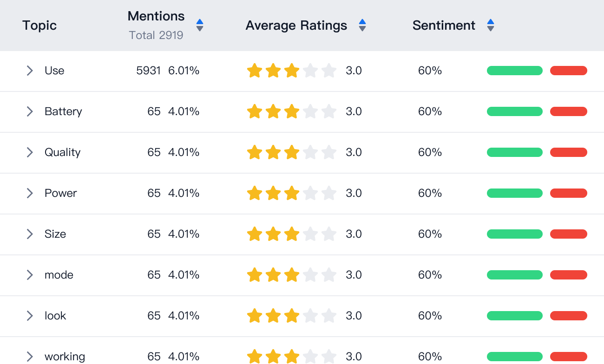Expand the mode topic row
This screenshot has width=604, height=364.
[x=30, y=275]
